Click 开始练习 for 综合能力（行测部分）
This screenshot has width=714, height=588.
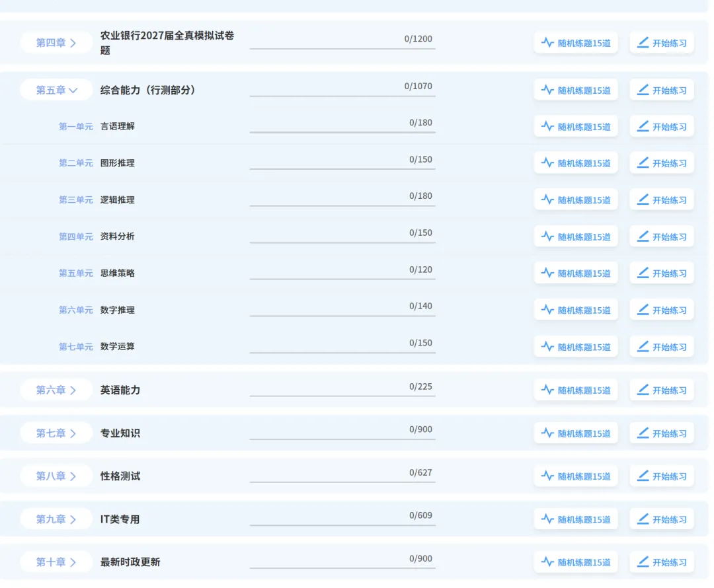(x=662, y=90)
